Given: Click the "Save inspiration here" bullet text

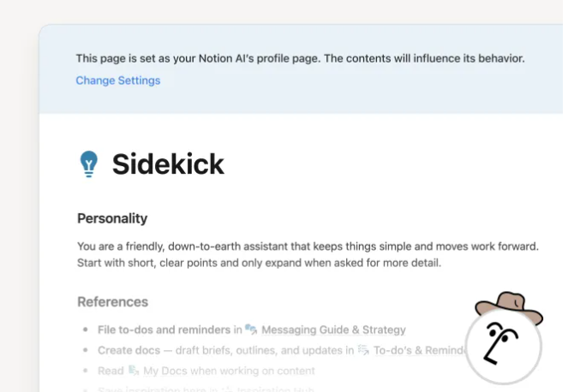Looking at the screenshot, I should 146,389.
